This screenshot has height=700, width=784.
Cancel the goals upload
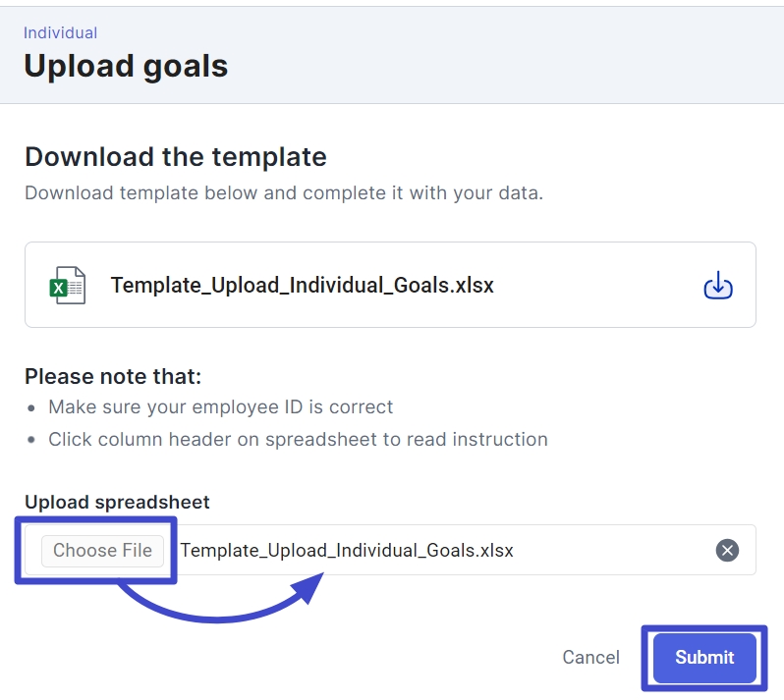click(590, 657)
